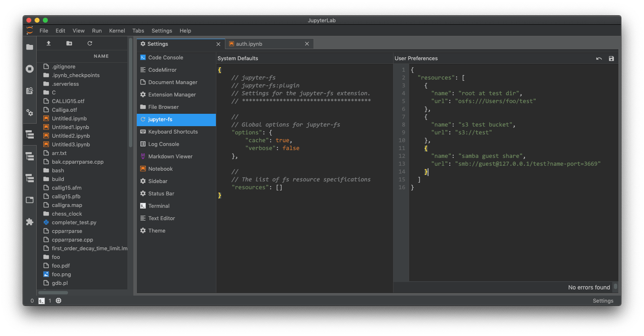Screen dimensions: 644x336
Task: Select arr.txt file
Action: tap(82, 153)
